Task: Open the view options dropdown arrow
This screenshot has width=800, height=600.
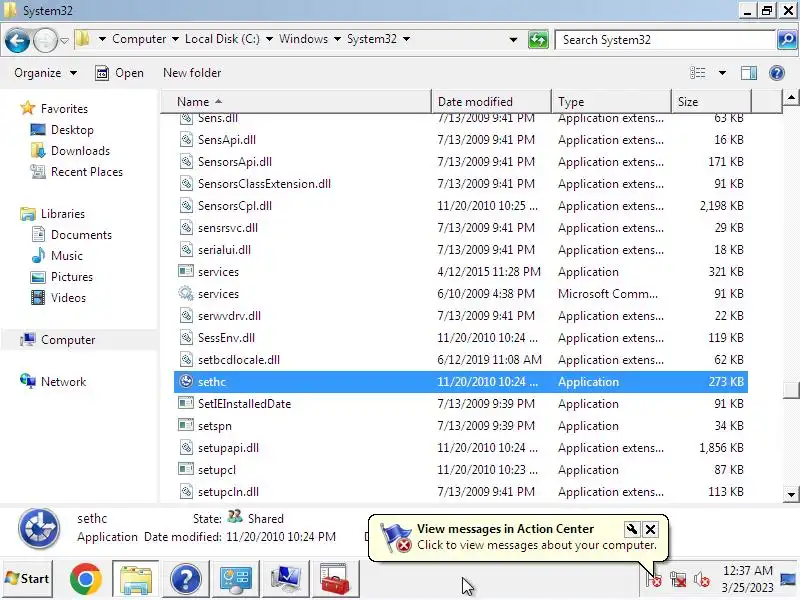Action: click(722, 73)
